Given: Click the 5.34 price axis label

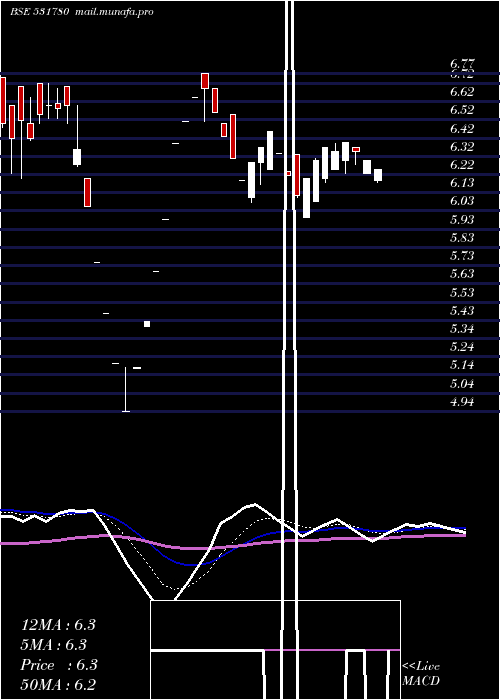Looking at the screenshot, I should [x=462, y=329].
